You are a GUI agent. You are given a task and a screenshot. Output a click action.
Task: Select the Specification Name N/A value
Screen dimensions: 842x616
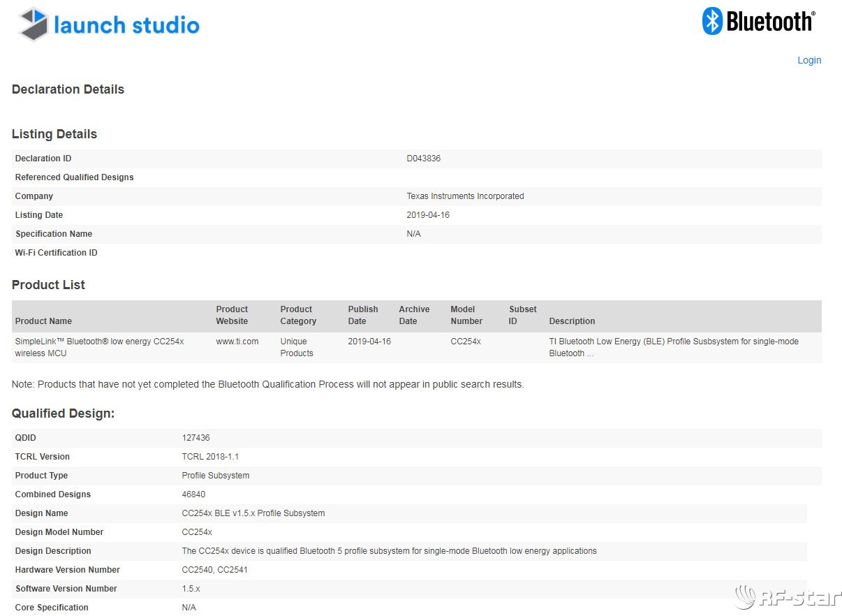[414, 234]
